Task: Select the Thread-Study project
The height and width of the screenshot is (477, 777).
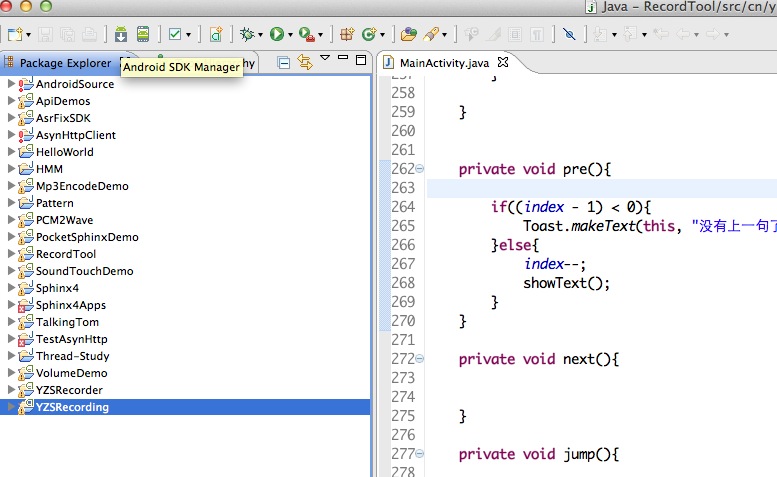Action: coord(72,356)
